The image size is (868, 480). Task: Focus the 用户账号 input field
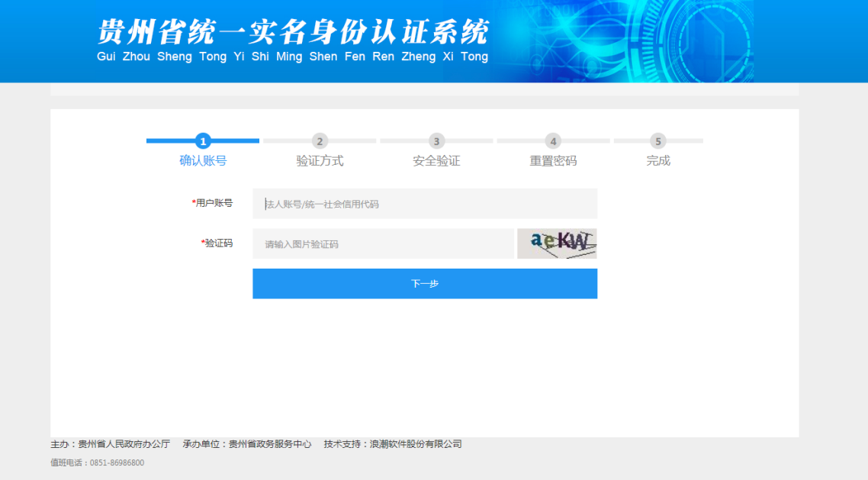(425, 204)
